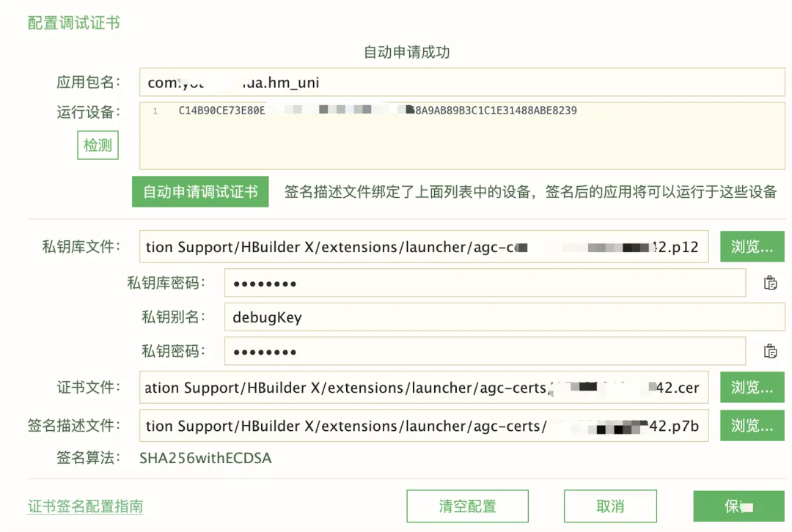Focus the 签名描述文件 path field
The image size is (792, 532).
[x=423, y=426]
